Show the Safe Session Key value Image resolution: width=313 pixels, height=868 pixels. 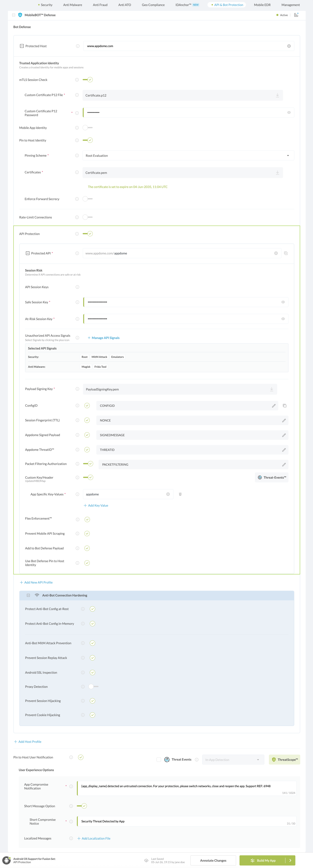coord(283,302)
